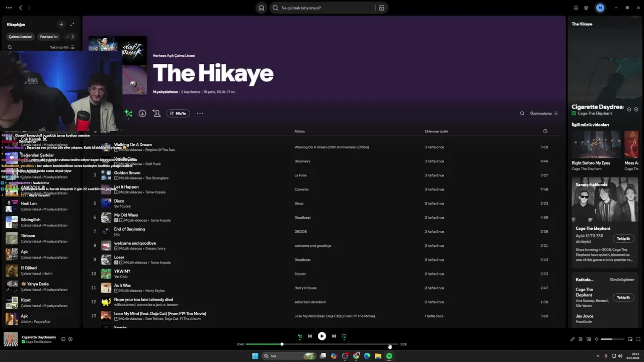Download the playlist for offline listening
The image size is (644, 362).
click(x=142, y=114)
